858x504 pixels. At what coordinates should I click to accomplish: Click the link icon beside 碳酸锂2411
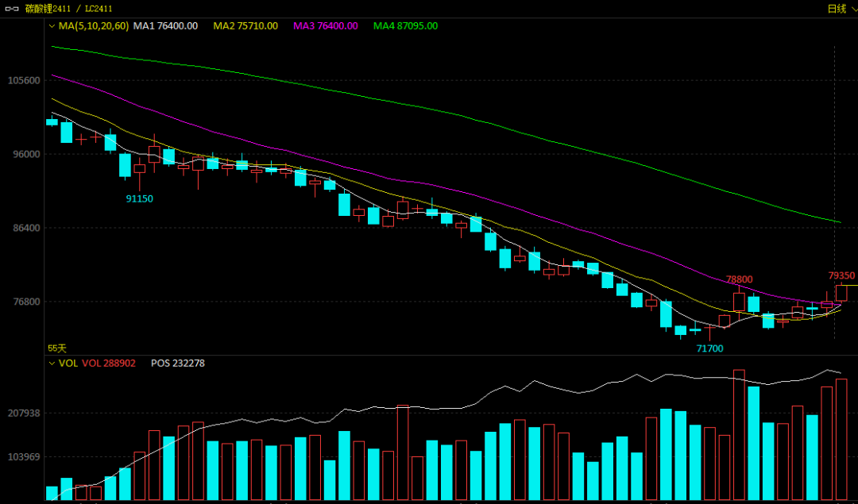click(11, 9)
